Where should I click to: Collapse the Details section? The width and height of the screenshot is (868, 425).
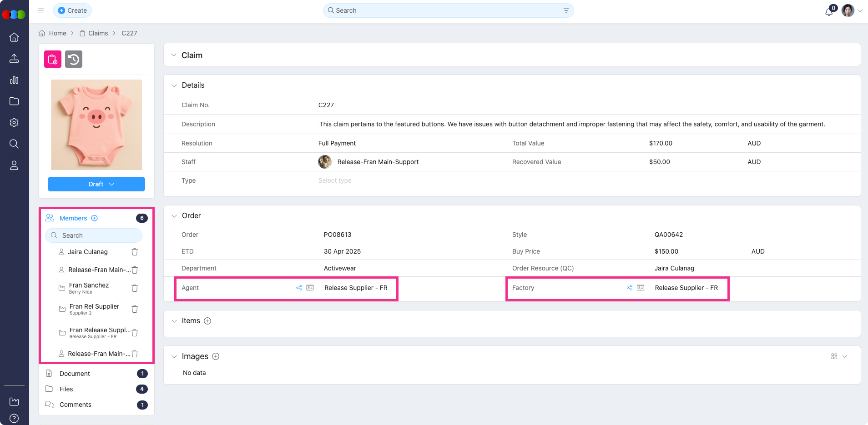[174, 85]
